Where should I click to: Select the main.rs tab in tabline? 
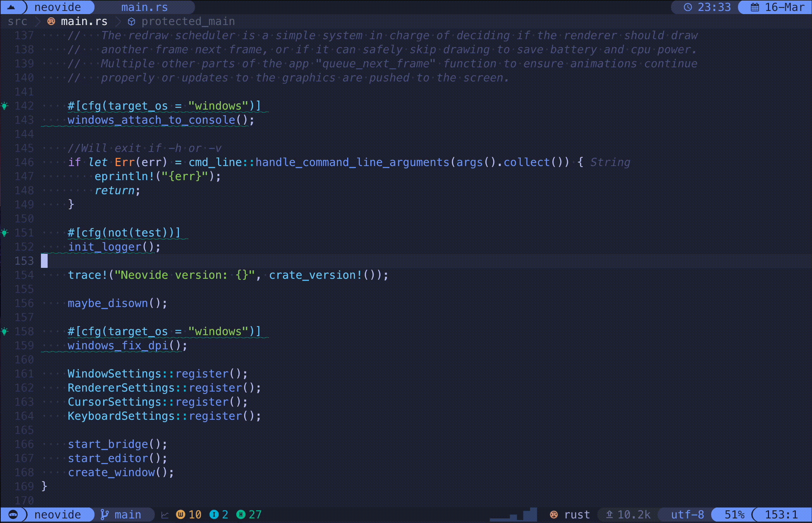[145, 7]
